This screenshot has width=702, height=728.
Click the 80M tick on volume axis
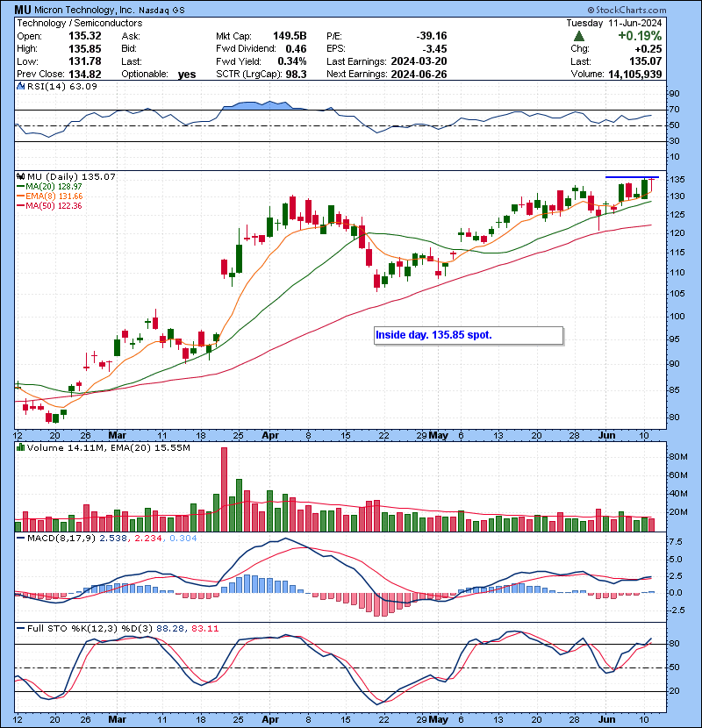(x=677, y=456)
